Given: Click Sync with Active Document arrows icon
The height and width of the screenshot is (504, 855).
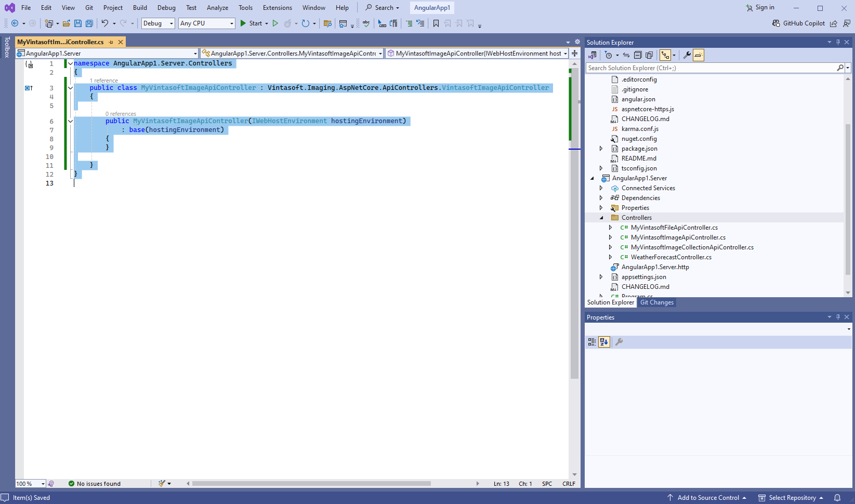Looking at the screenshot, I should [x=626, y=55].
